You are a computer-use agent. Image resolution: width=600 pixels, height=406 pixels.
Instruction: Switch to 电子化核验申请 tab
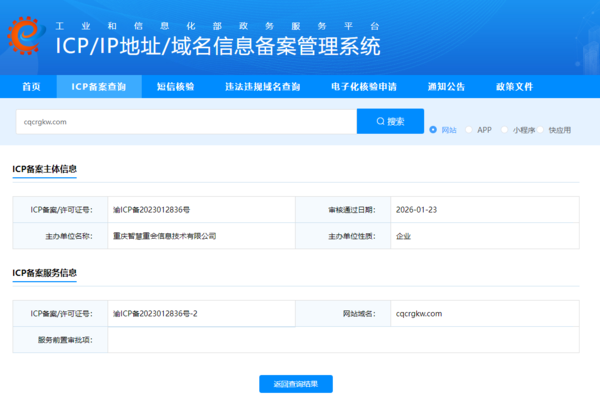(x=364, y=87)
